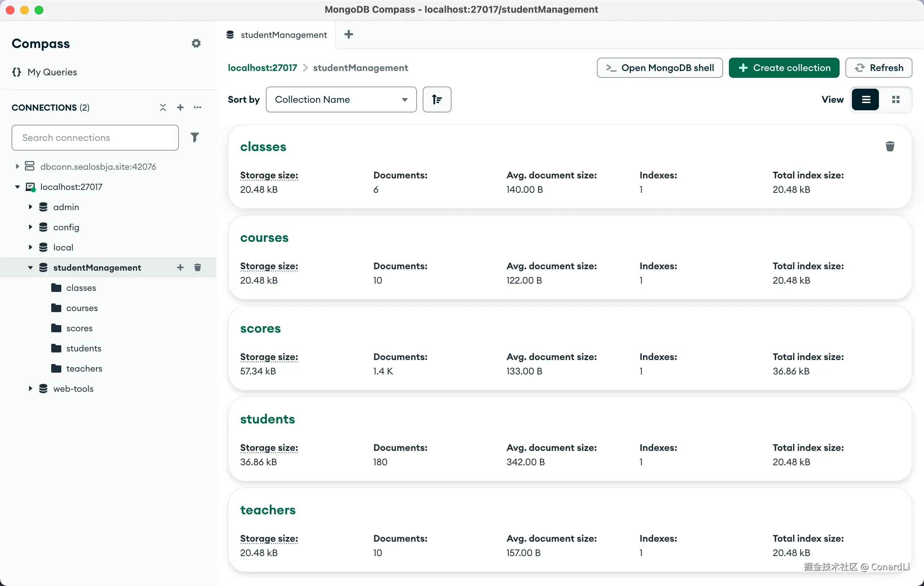The height and width of the screenshot is (586, 924).
Task: Open the MongoDB shell
Action: (659, 68)
